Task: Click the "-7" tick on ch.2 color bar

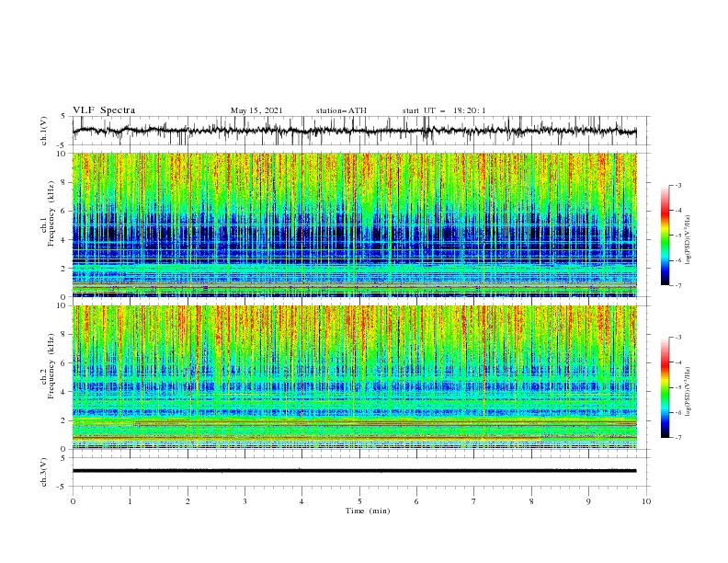Action: click(678, 438)
